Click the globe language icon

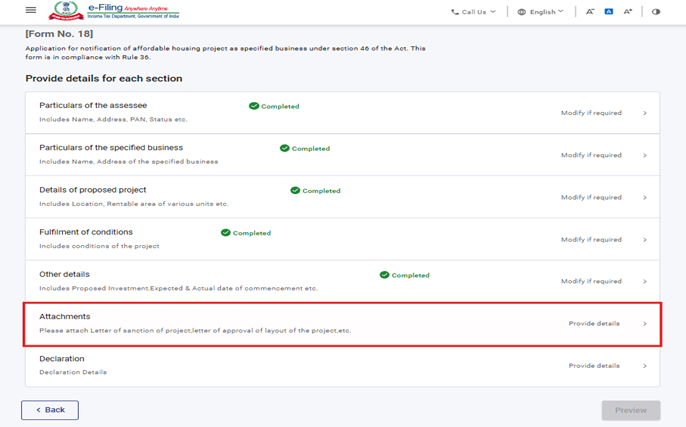(522, 12)
